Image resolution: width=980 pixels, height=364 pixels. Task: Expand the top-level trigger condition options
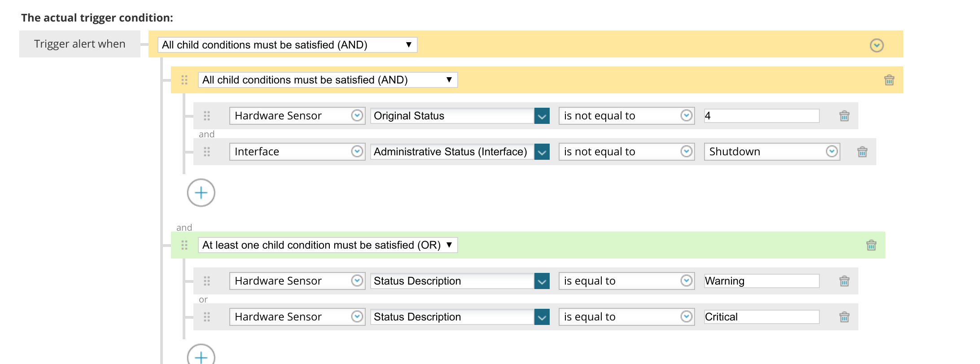click(x=876, y=45)
